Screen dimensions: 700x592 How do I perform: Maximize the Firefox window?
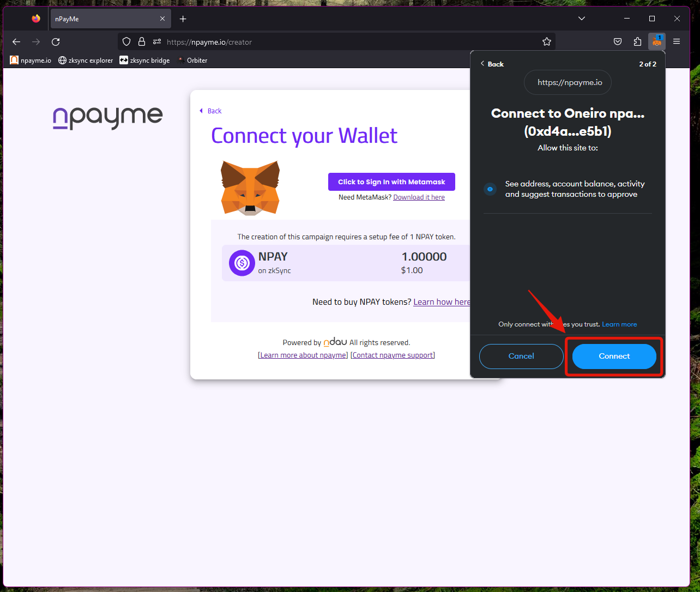[x=652, y=19]
